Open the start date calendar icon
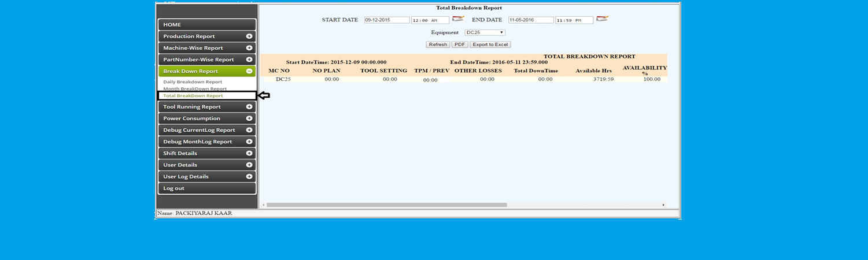 pyautogui.click(x=458, y=19)
